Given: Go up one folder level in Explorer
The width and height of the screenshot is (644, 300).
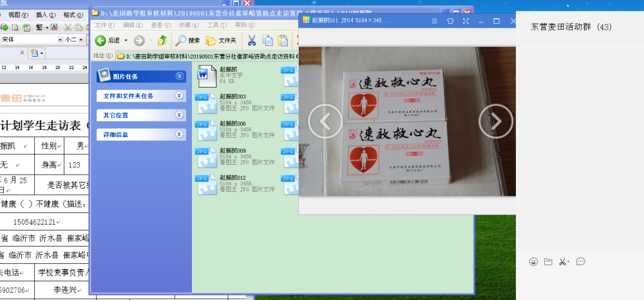Looking at the screenshot, I should pyautogui.click(x=162, y=40).
